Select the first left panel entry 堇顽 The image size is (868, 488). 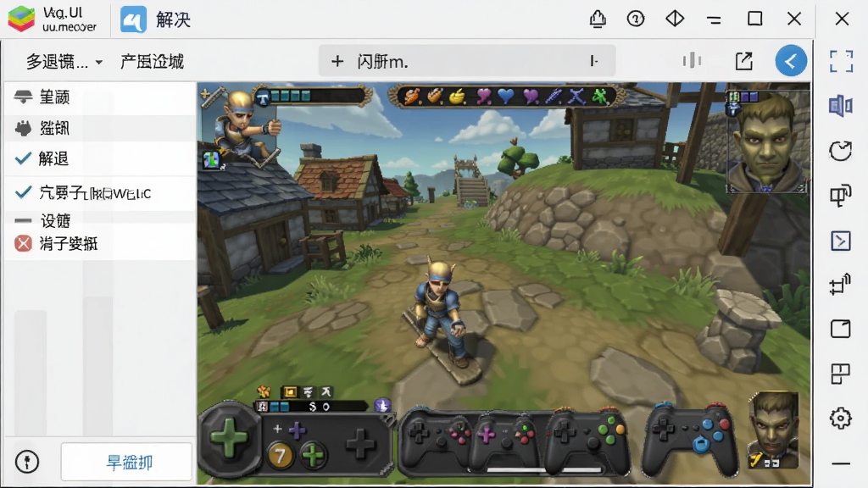[100, 97]
